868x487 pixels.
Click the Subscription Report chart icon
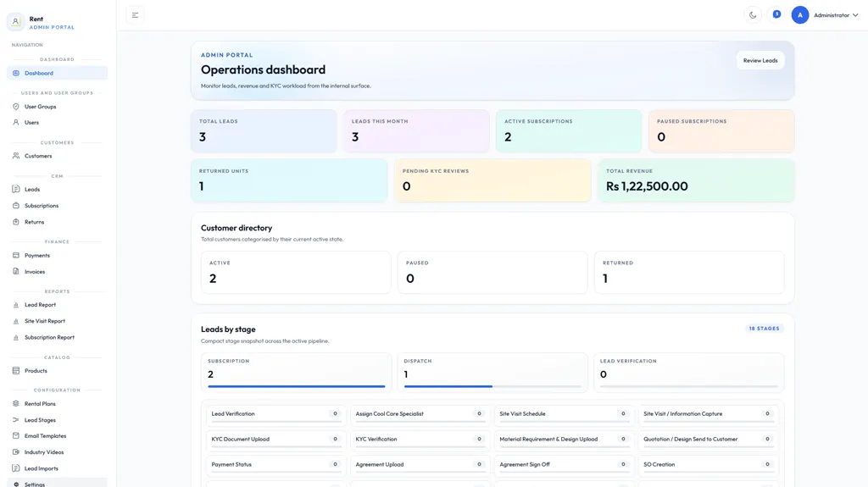(x=15, y=338)
